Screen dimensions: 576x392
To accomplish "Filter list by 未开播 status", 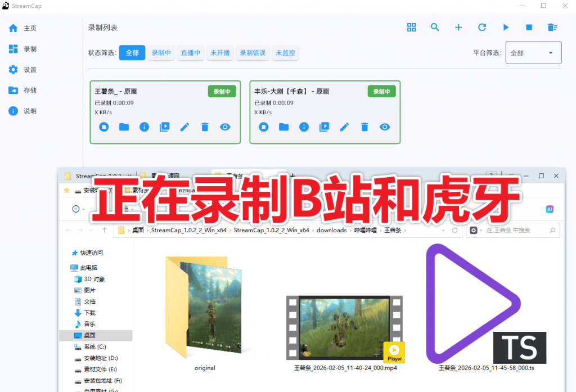I will pyautogui.click(x=220, y=53).
